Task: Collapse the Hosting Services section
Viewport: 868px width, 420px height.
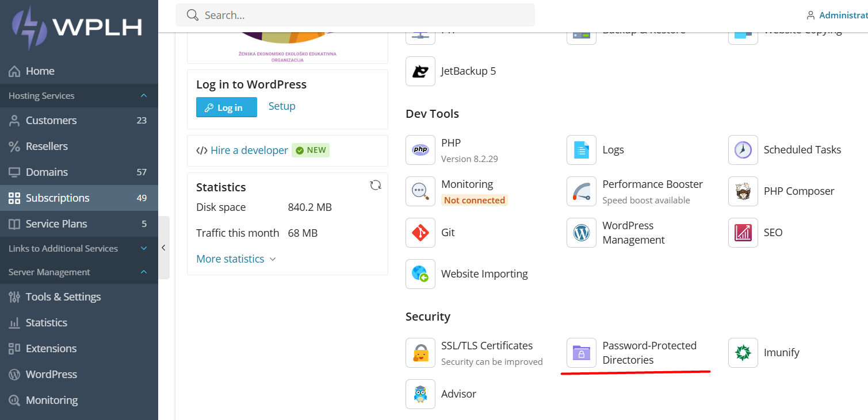Action: tap(79, 96)
